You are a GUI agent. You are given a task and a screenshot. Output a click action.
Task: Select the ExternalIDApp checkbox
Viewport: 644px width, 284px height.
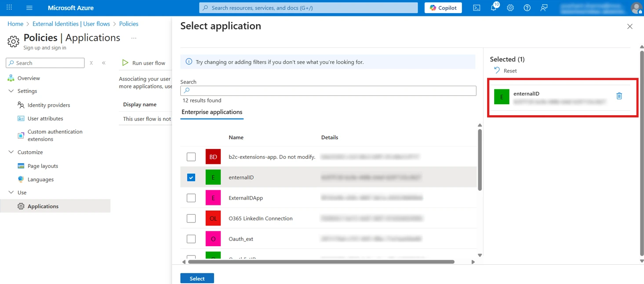pyautogui.click(x=191, y=198)
